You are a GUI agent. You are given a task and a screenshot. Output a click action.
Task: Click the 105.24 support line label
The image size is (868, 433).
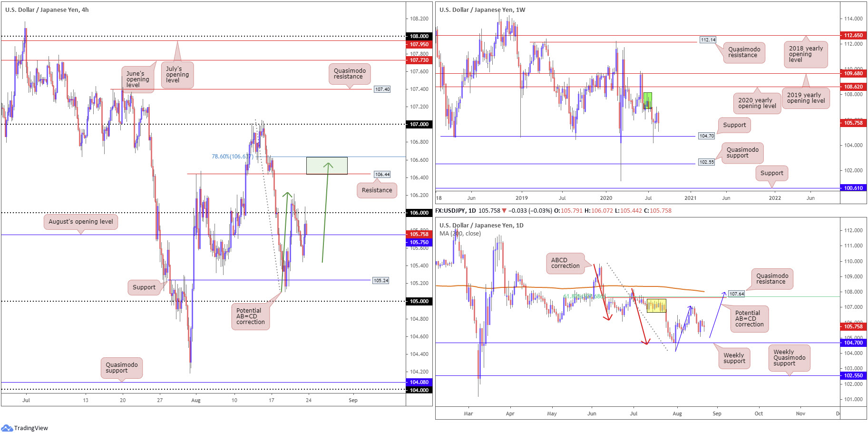click(380, 280)
